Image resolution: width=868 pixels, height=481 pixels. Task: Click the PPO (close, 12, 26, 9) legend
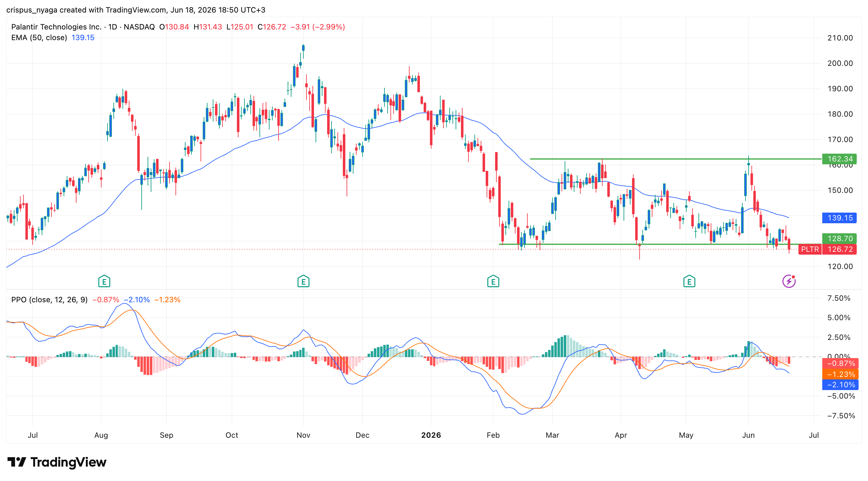[49, 300]
